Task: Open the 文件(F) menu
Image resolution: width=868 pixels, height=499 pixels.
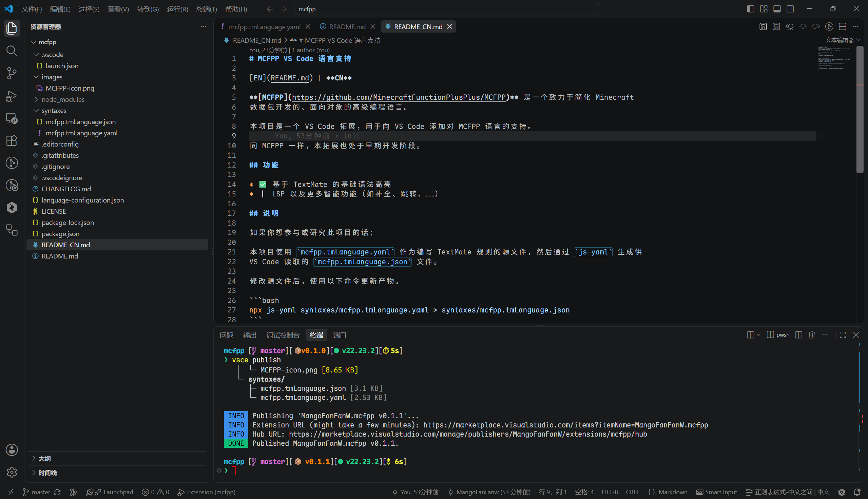Action: tap(32, 9)
